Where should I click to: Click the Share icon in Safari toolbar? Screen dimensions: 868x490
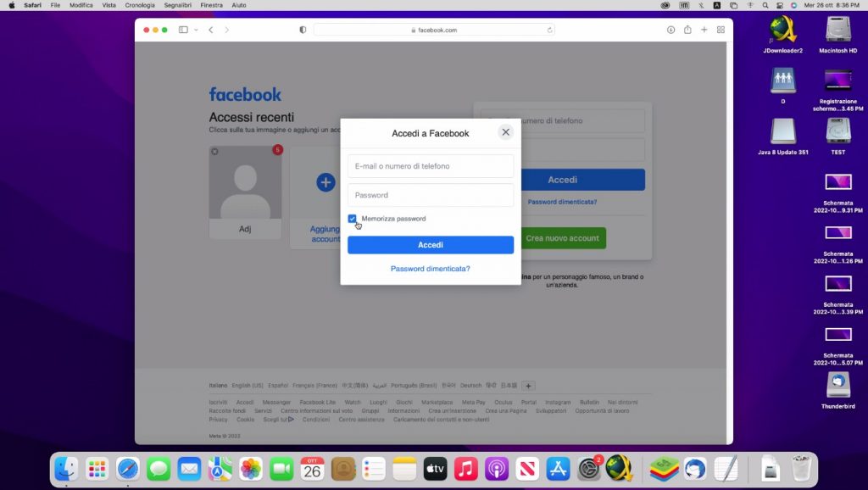coord(687,29)
